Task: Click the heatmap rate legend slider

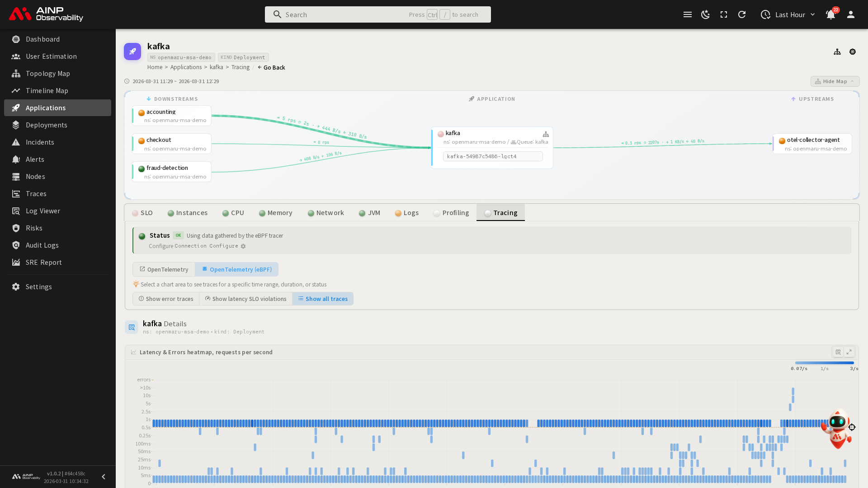Action: click(x=824, y=363)
